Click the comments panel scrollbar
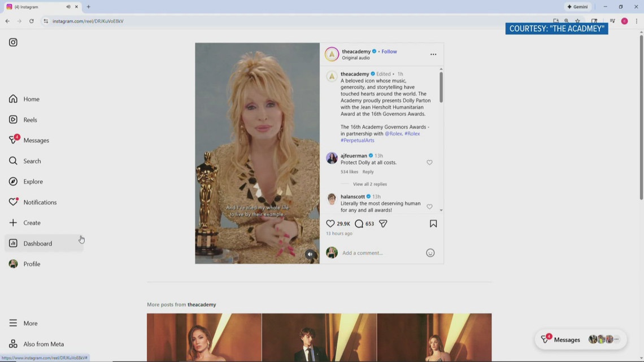The height and width of the screenshot is (362, 644). pos(441,88)
